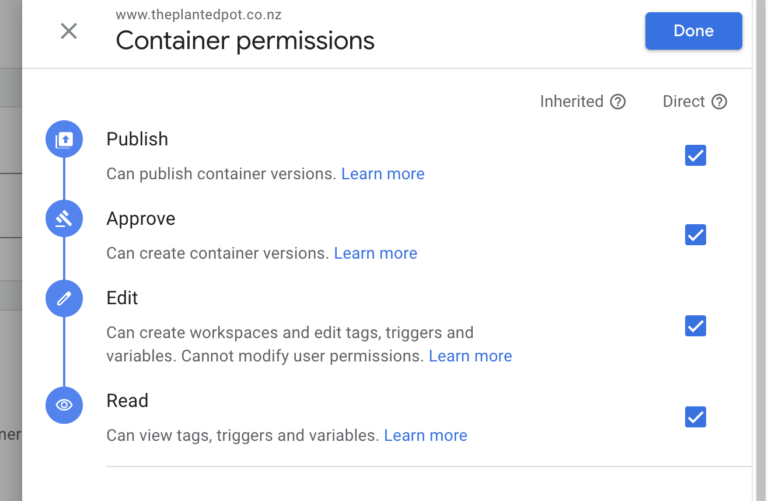This screenshot has width=768, height=501.
Task: Open Learn more link for Approve
Action: click(x=375, y=253)
